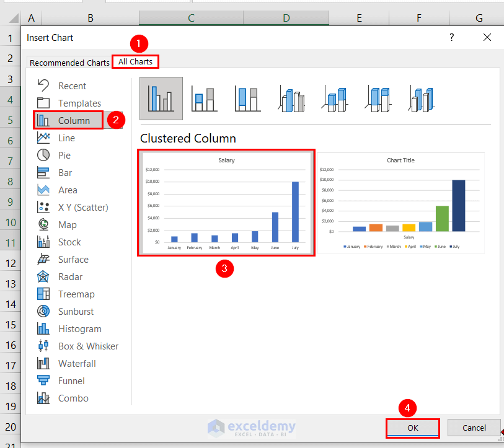Screen dimensions: 504x448
Task: Select the Bar chart category
Action: (77, 173)
